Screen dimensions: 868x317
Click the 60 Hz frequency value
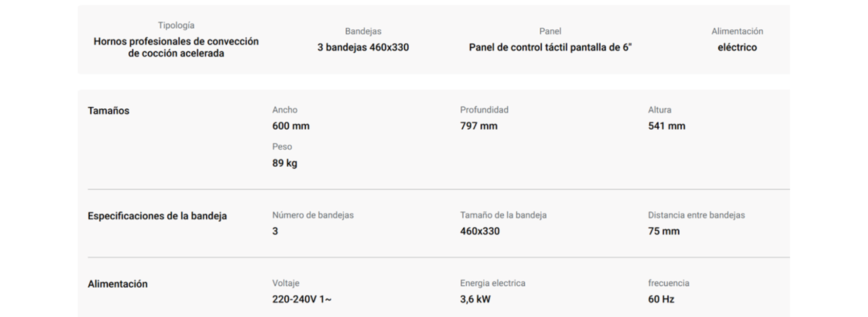pos(661,299)
